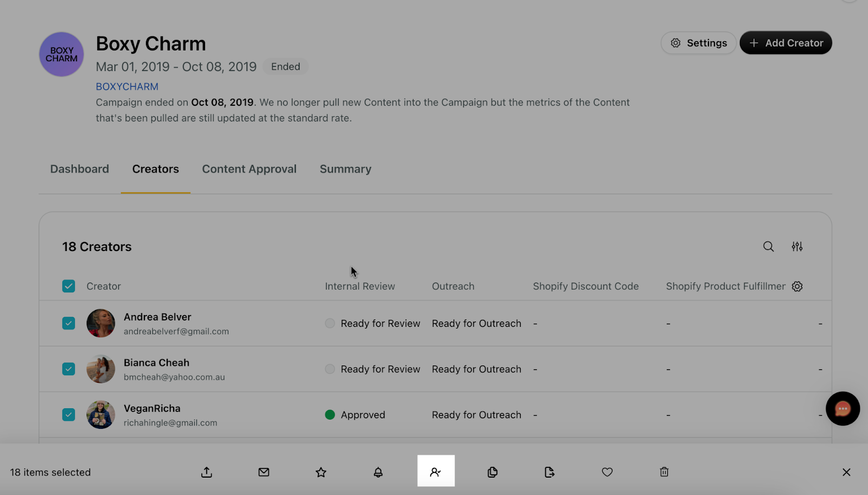Image resolution: width=868 pixels, height=495 pixels.
Task: Click the Shopify Discount Code column header
Action: point(585,286)
